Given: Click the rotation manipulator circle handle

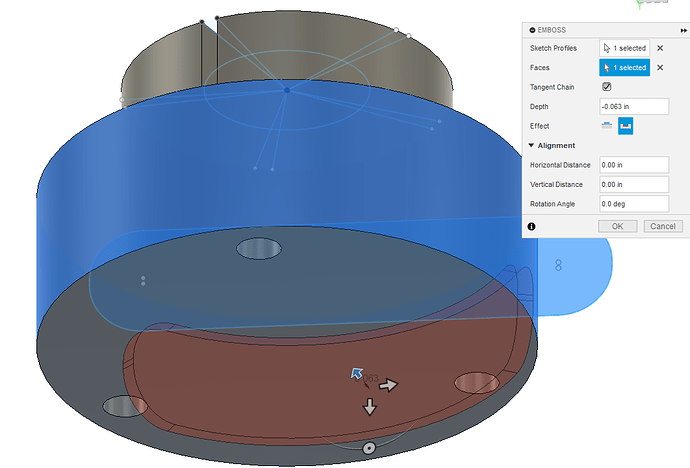Looking at the screenshot, I should pyautogui.click(x=369, y=448).
